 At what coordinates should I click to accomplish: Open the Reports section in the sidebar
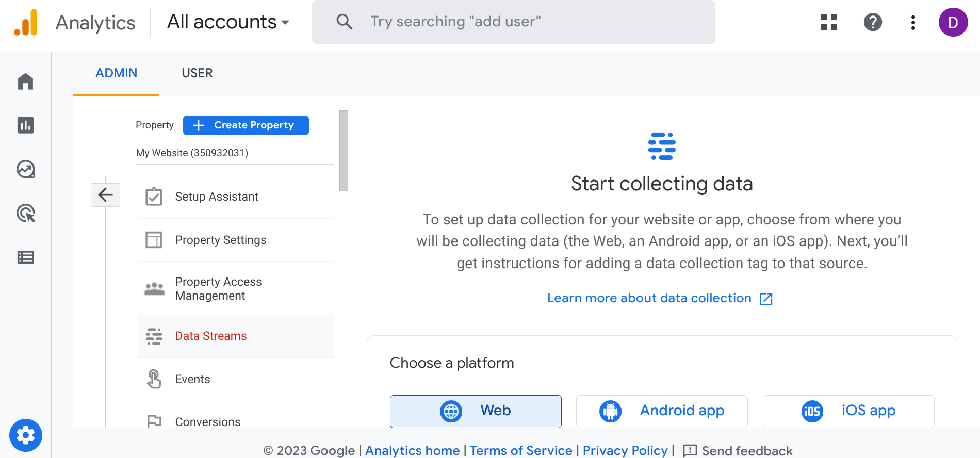pyautogui.click(x=26, y=125)
